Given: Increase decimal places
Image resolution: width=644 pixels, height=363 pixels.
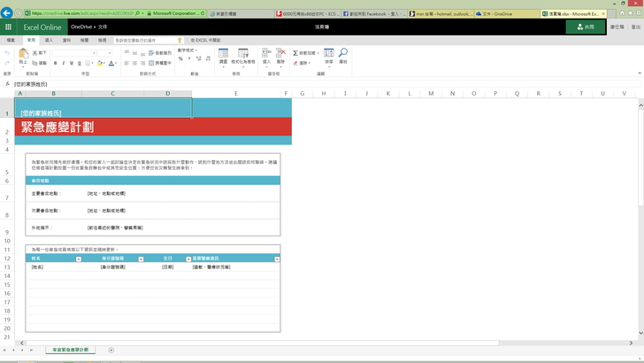Looking at the screenshot, I should coord(199,58).
